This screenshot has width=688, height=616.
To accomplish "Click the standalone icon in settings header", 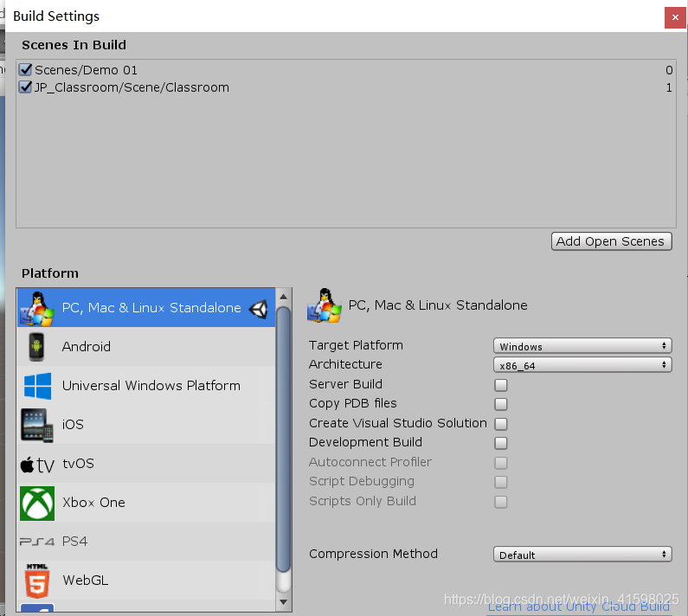I will [325, 305].
